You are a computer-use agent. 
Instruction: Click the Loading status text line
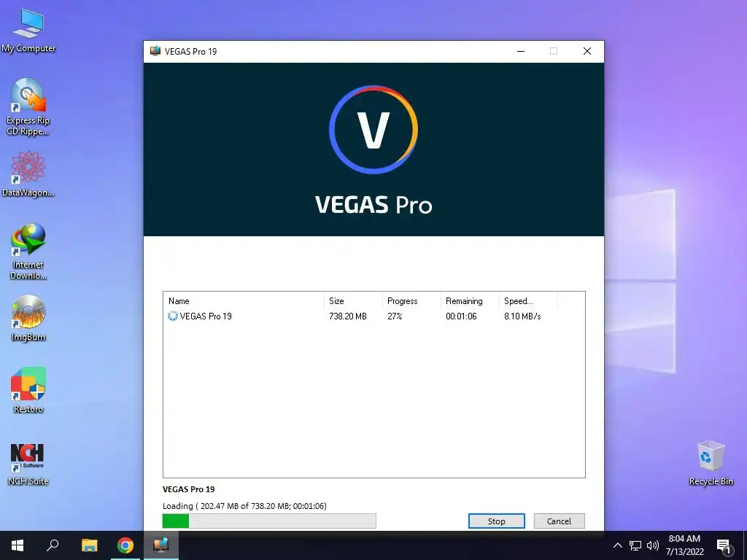coord(245,506)
